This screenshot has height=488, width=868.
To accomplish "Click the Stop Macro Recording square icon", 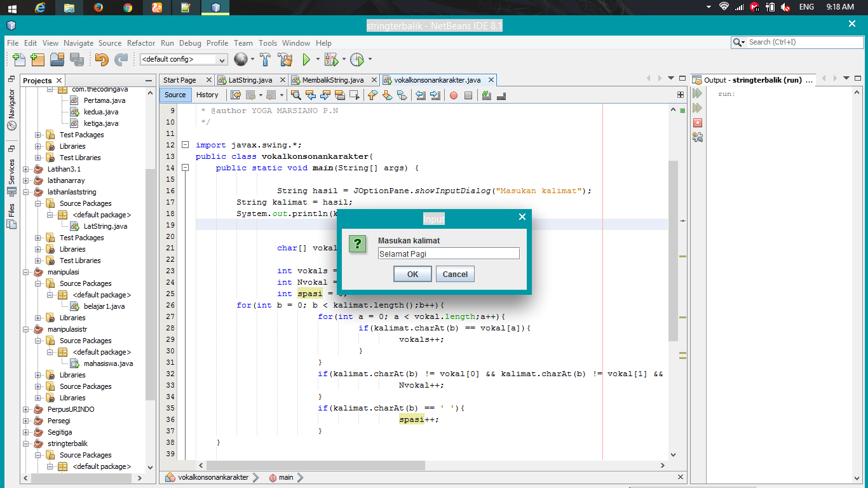I will pyautogui.click(x=468, y=95).
